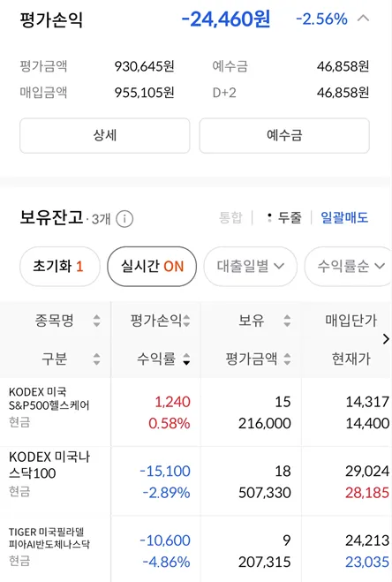Image resolution: width=392 pixels, height=582 pixels.
Task: Open the 수익률순 sort dropdown
Action: click(348, 266)
